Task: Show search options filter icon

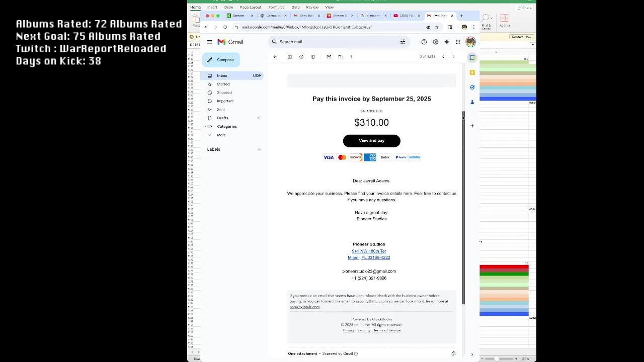Action: tap(403, 42)
